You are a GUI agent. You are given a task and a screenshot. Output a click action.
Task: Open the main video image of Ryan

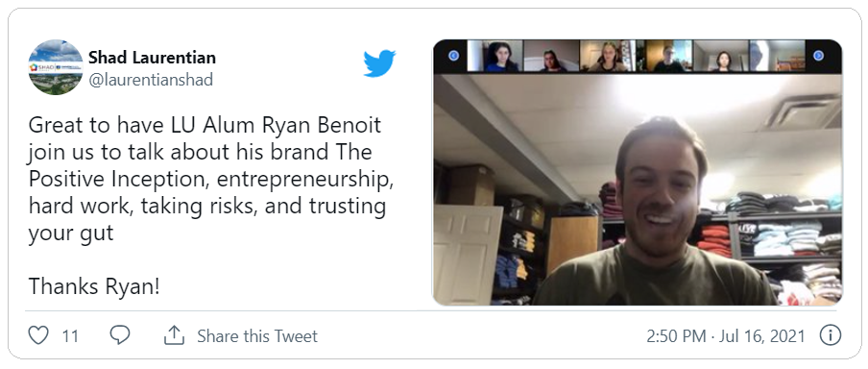click(638, 189)
